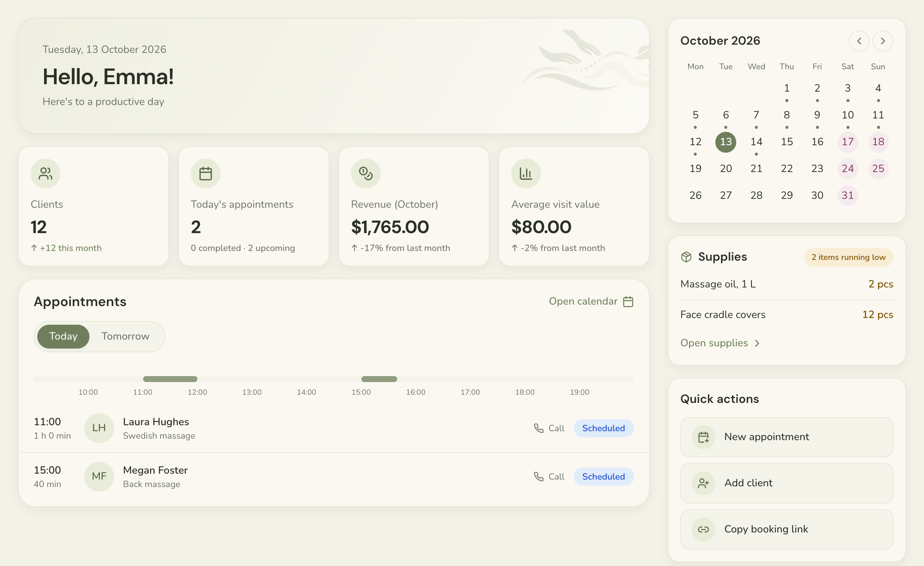Click the 11:00 appointment bar on timeline
The width and height of the screenshot is (924, 566).
170,379
